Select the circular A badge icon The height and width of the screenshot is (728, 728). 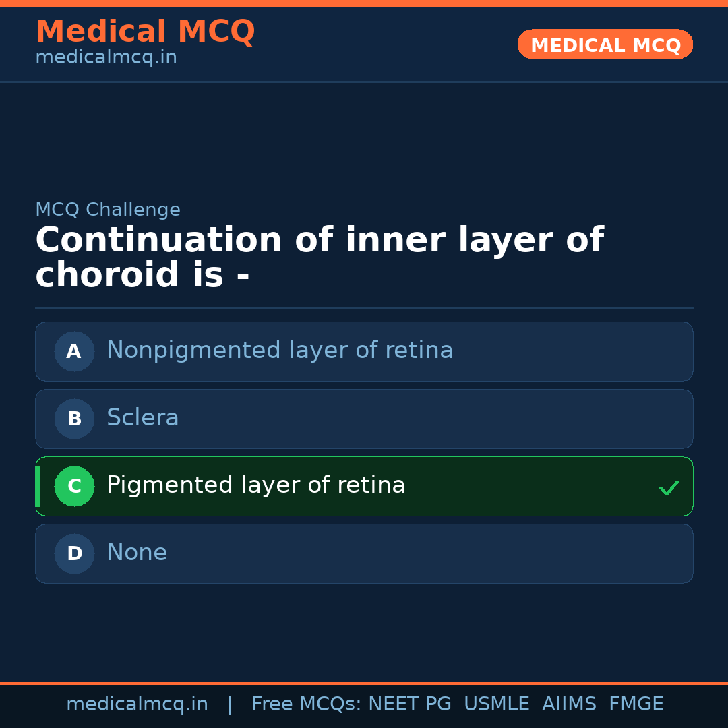tap(74, 351)
